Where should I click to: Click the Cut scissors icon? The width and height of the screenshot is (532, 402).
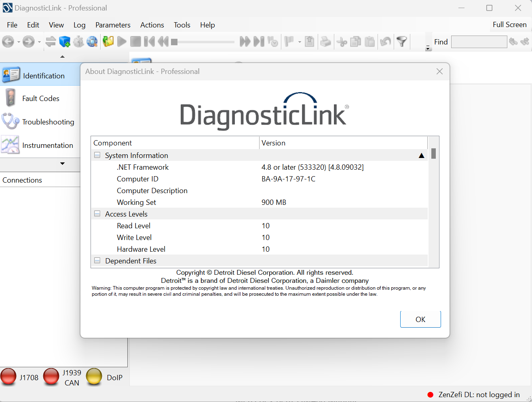(342, 41)
